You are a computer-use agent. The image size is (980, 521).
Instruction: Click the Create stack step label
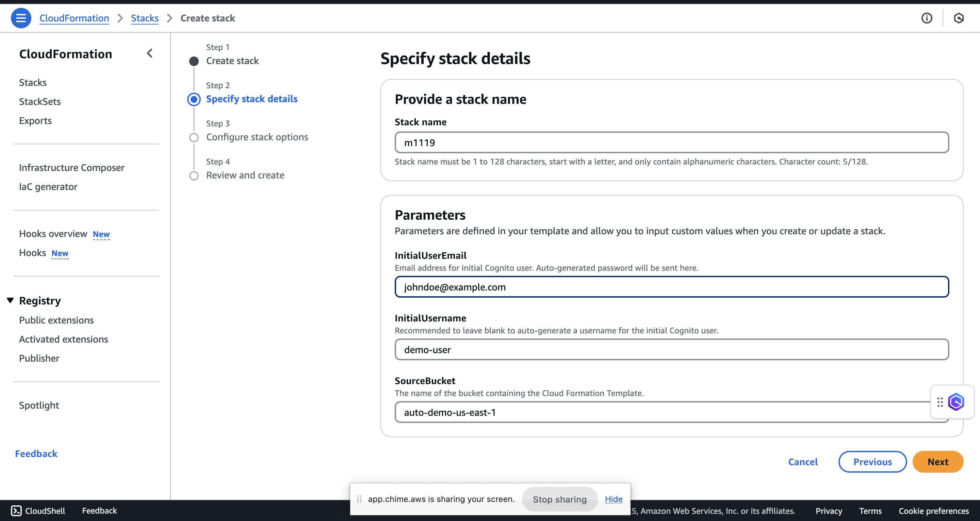tap(232, 61)
